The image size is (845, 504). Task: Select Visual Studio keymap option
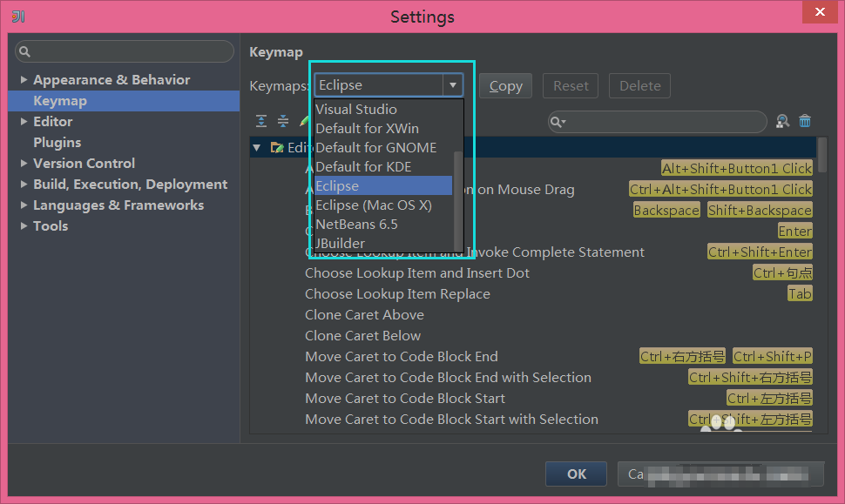click(x=383, y=110)
